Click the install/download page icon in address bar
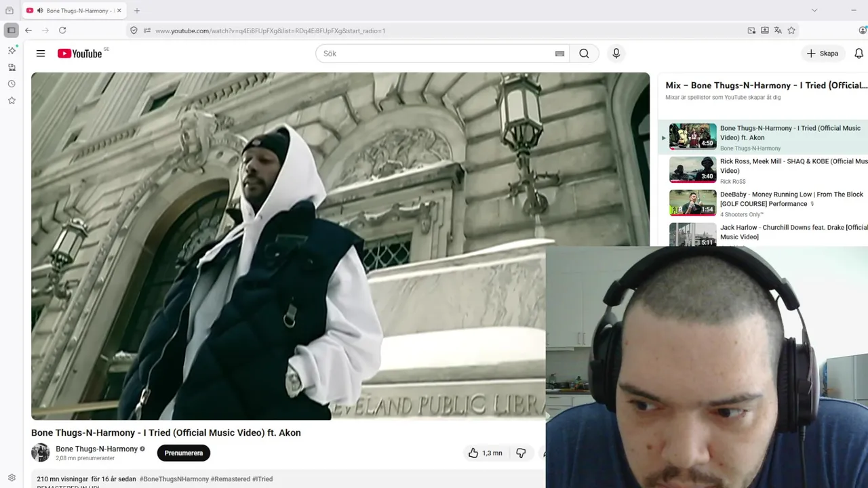The width and height of the screenshot is (868, 488). point(765,30)
